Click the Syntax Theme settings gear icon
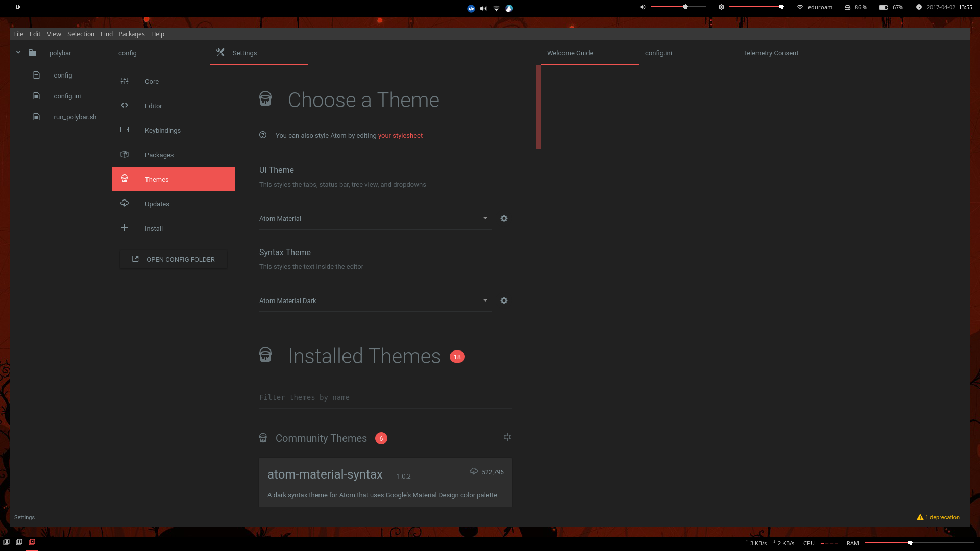This screenshot has height=551, width=980. point(504,300)
